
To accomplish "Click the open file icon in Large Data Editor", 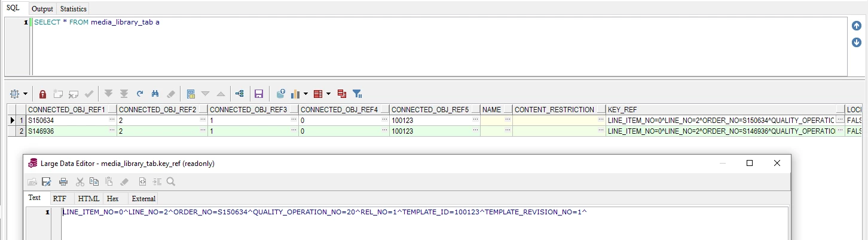I will tap(32, 181).
